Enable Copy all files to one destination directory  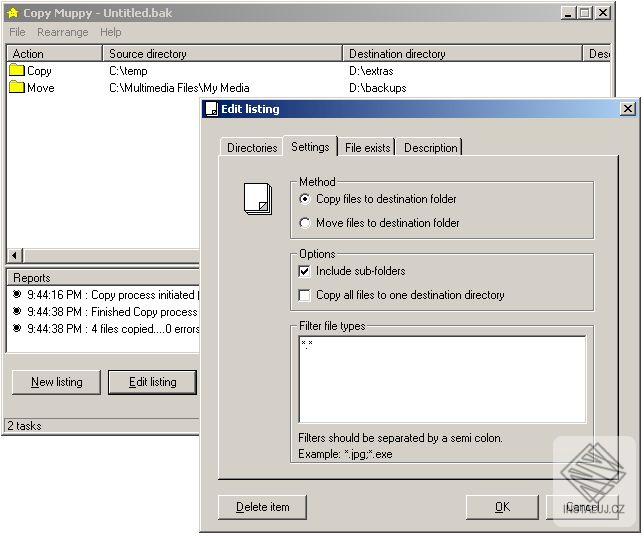pyautogui.click(x=304, y=295)
